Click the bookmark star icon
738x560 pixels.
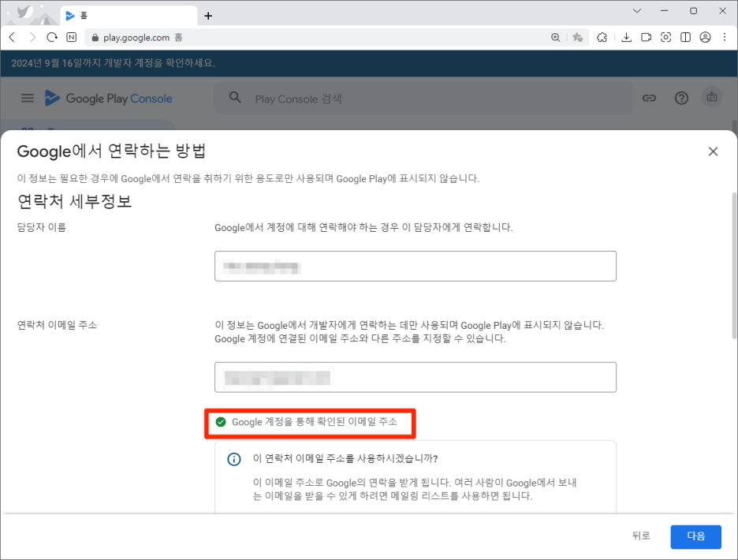point(577,37)
